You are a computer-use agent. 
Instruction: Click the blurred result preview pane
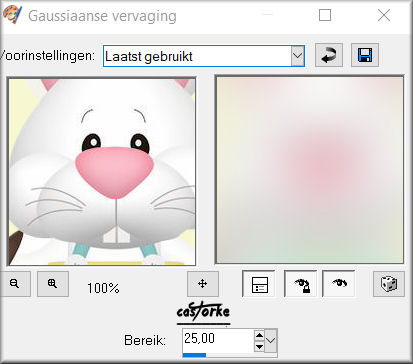pos(310,170)
